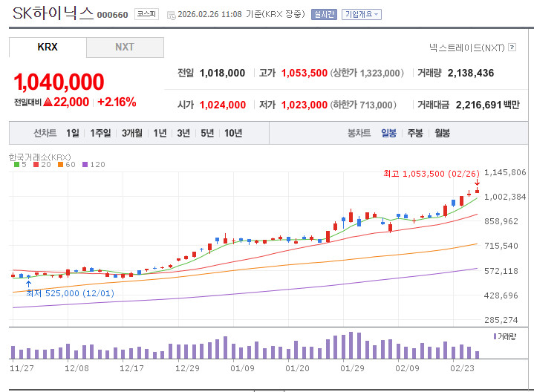Viewport: 534px width, 392px height.
Task: Open the 기업개요 dropdown
Action: pos(361,15)
